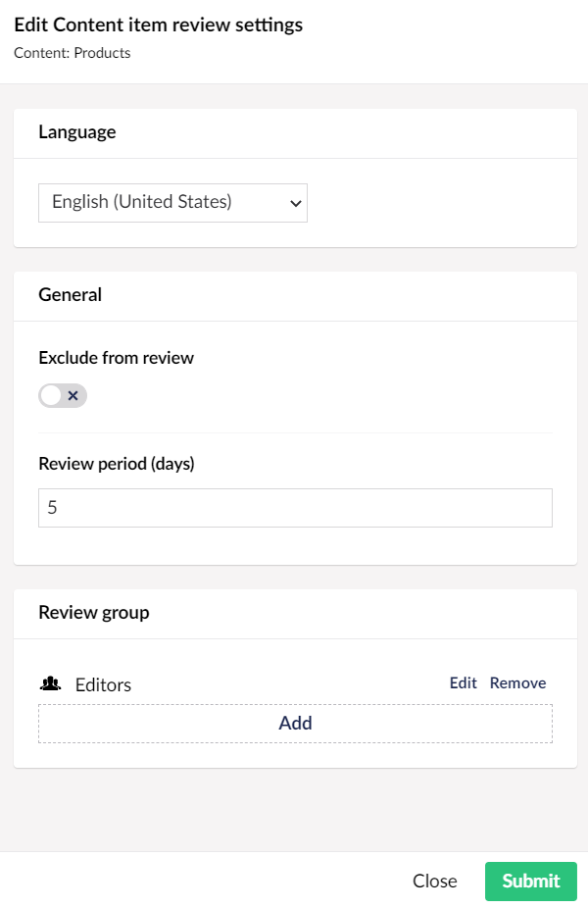Focus the Review period days input field

[295, 508]
